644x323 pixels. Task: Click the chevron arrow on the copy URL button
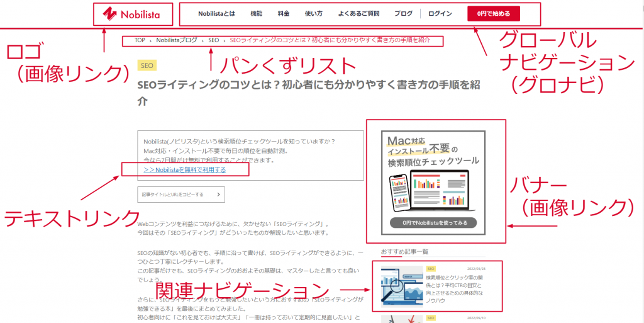(x=218, y=195)
